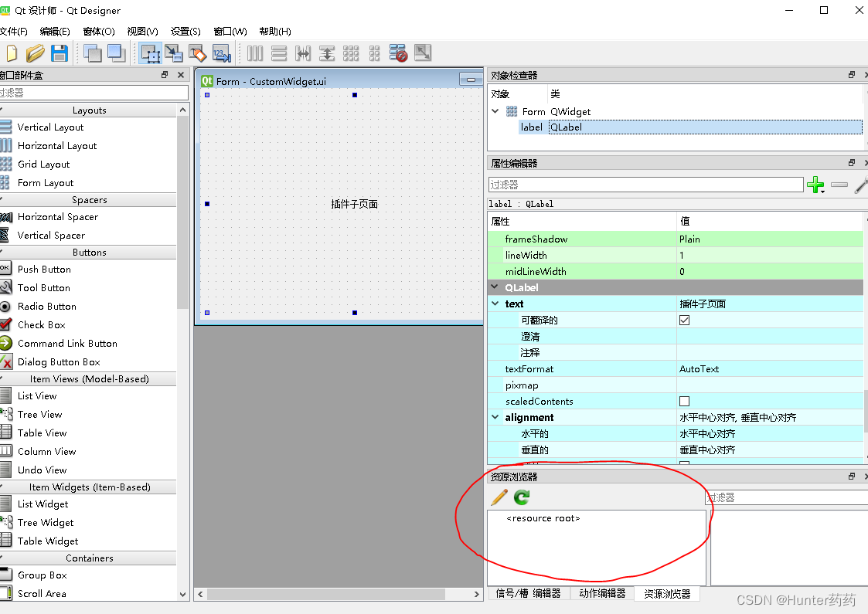Collapse the alignment property group

tap(495, 417)
